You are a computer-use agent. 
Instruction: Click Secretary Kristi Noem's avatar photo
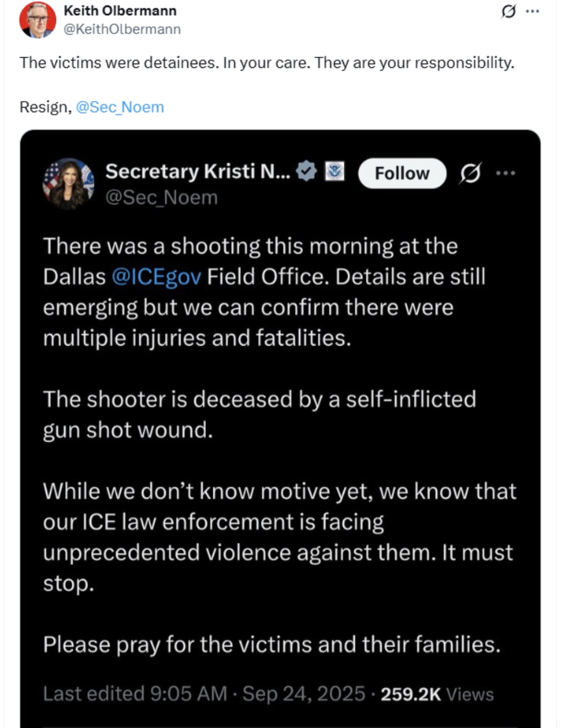tap(68, 183)
